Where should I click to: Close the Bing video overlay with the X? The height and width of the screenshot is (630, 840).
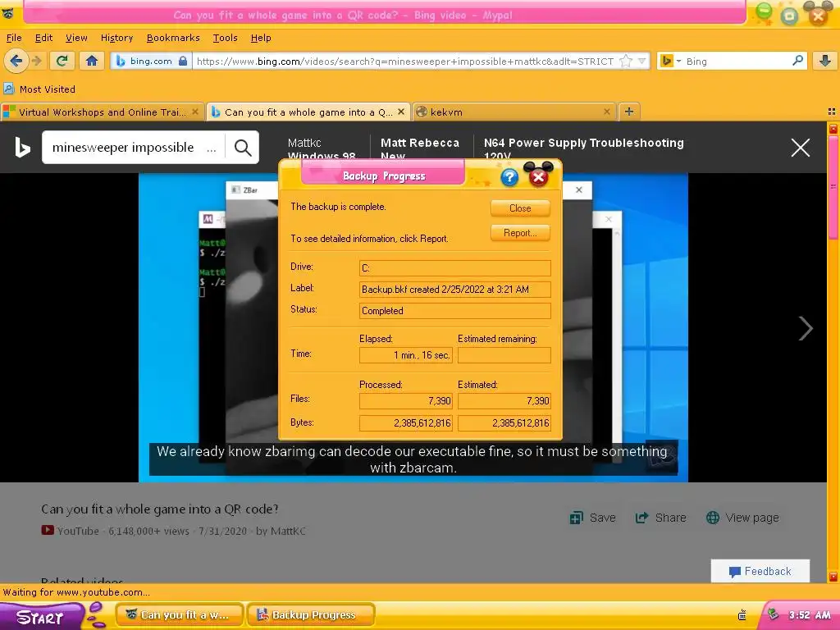(x=801, y=148)
